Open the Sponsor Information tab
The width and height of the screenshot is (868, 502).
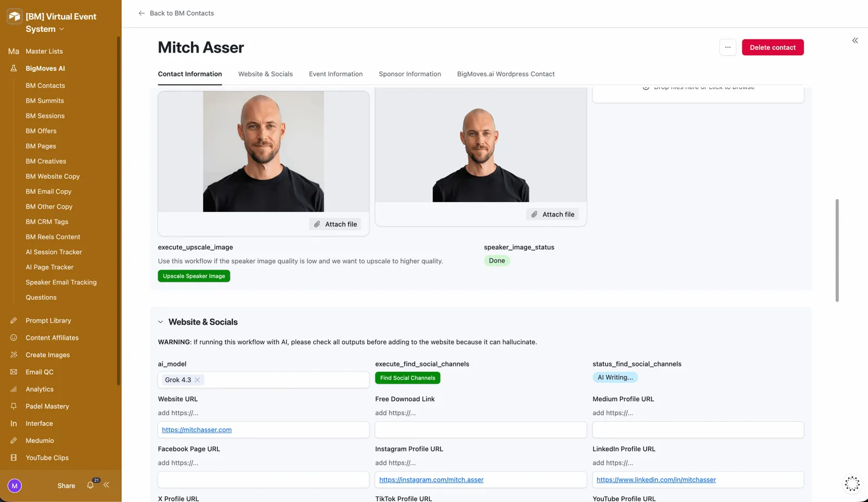click(x=410, y=74)
